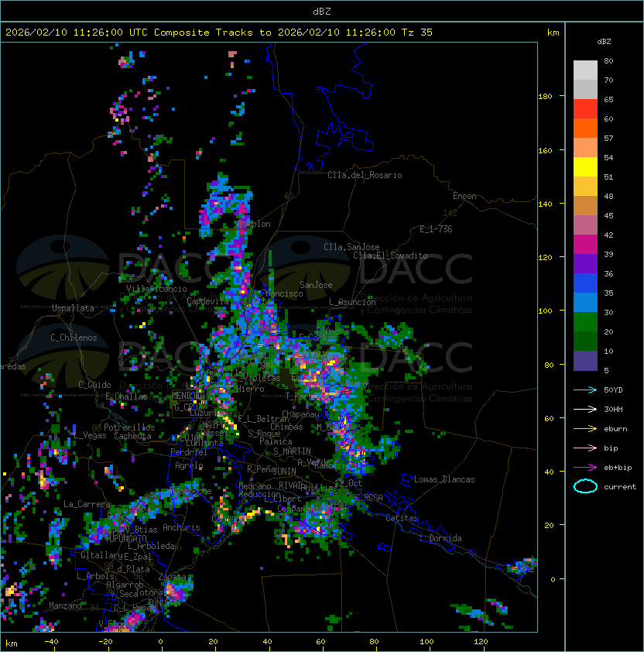Click the 'JUNIN' map label
This screenshot has width=644, height=652.
284,471
